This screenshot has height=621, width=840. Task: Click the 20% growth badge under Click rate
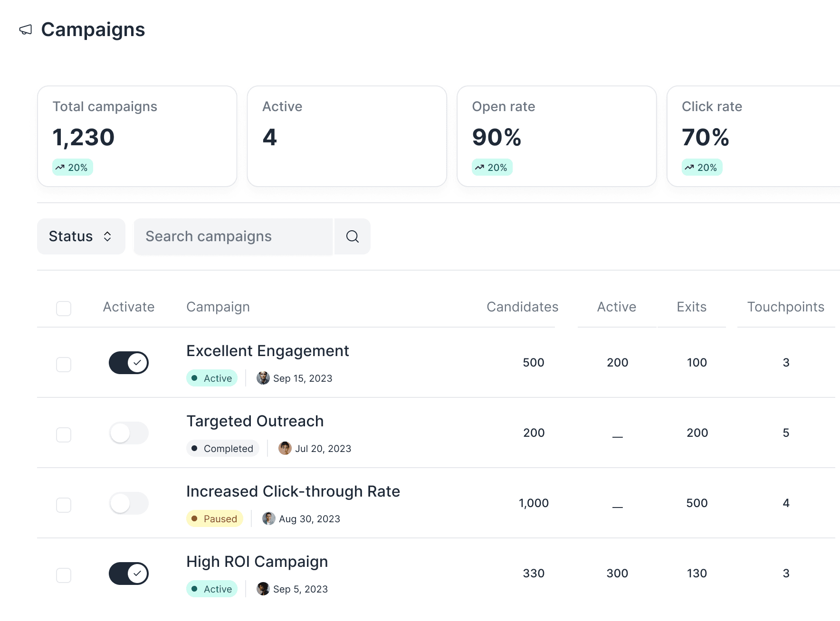702,167
